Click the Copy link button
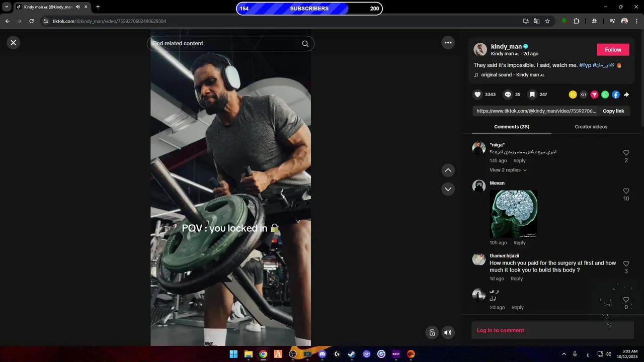The image size is (644, 362). coord(613,111)
